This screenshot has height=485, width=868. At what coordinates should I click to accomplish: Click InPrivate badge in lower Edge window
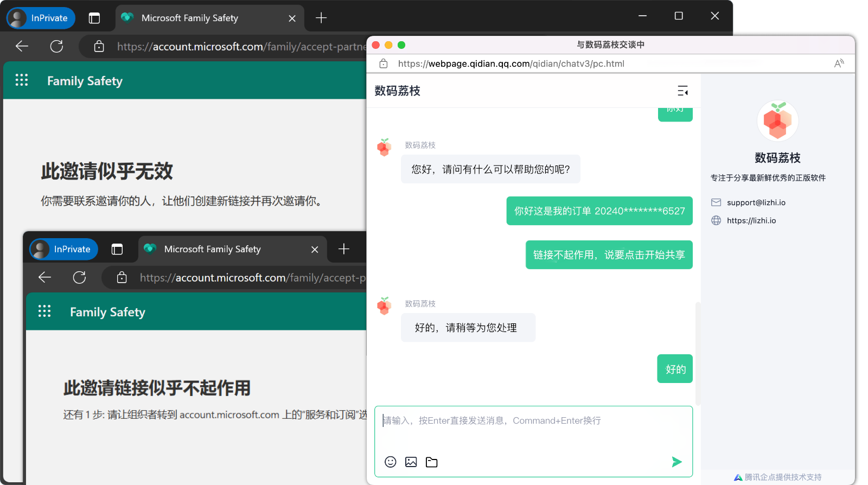pos(63,249)
